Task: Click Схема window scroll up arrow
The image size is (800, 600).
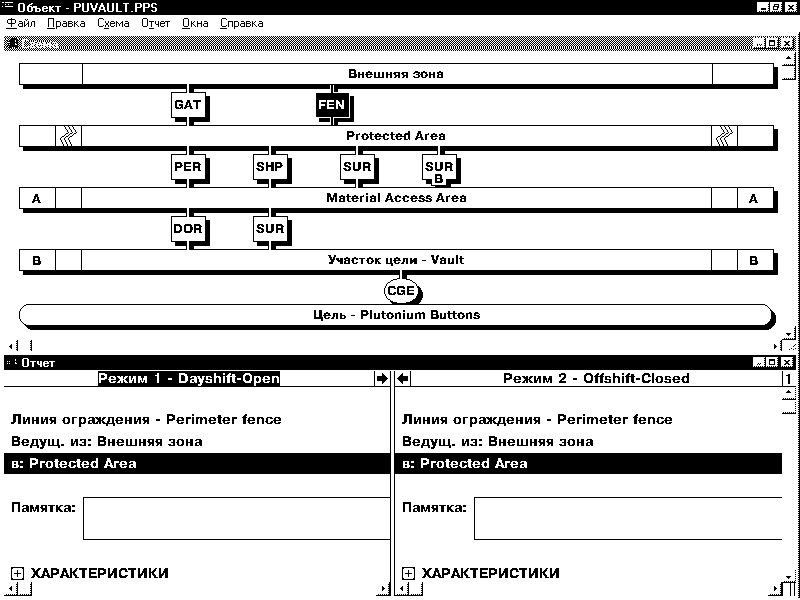Action: click(x=789, y=58)
